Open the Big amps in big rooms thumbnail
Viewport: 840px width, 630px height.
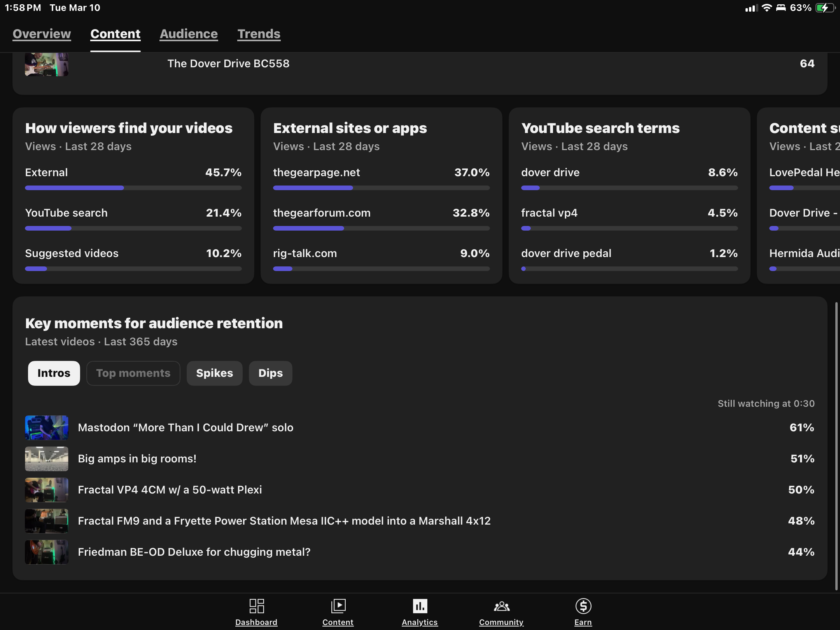point(47,458)
